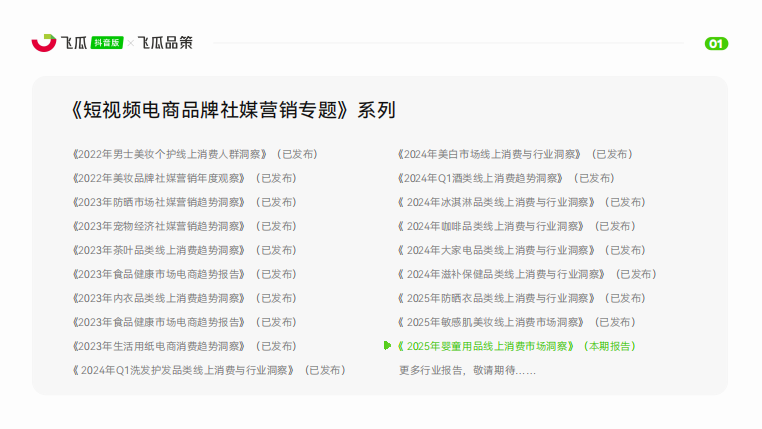Click the red-green Feigua logo icon
762x429 pixels.
44,43
